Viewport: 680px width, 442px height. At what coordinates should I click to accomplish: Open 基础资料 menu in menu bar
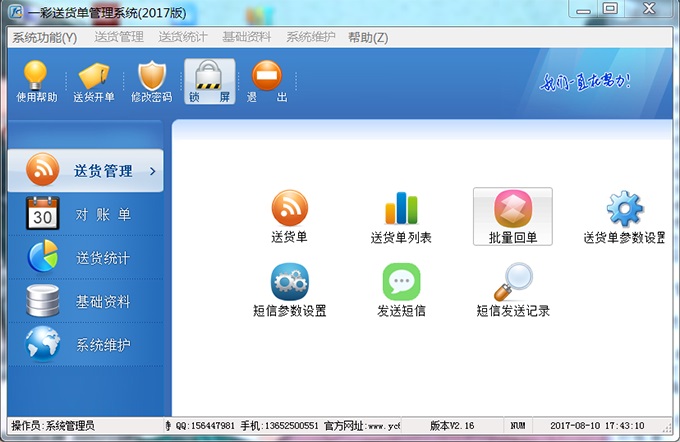(246, 37)
